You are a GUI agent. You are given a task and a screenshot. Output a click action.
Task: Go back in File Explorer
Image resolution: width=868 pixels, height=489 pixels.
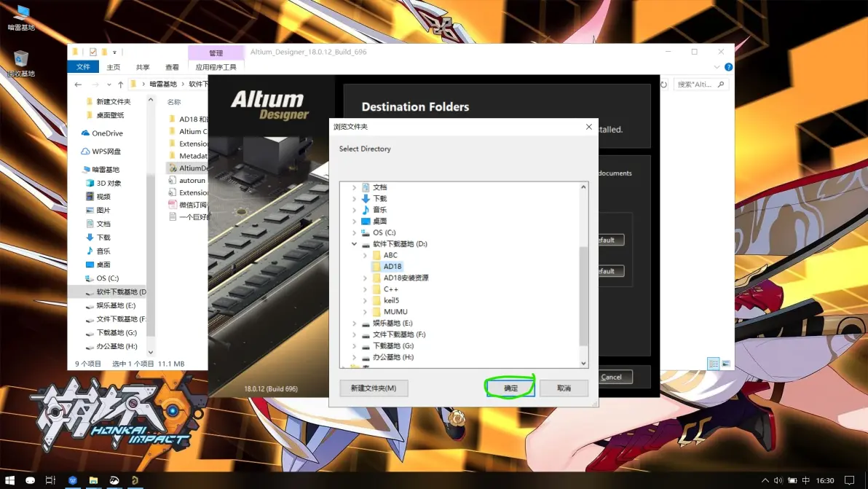click(78, 85)
